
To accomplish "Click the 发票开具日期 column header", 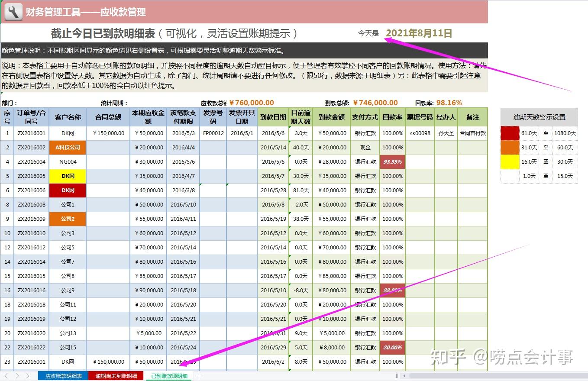I will click(x=242, y=117).
